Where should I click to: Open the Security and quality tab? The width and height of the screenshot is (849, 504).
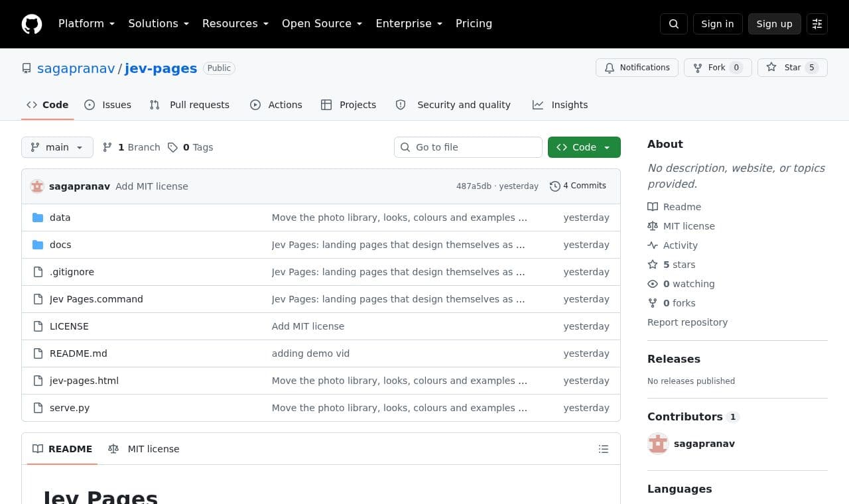[453, 105]
